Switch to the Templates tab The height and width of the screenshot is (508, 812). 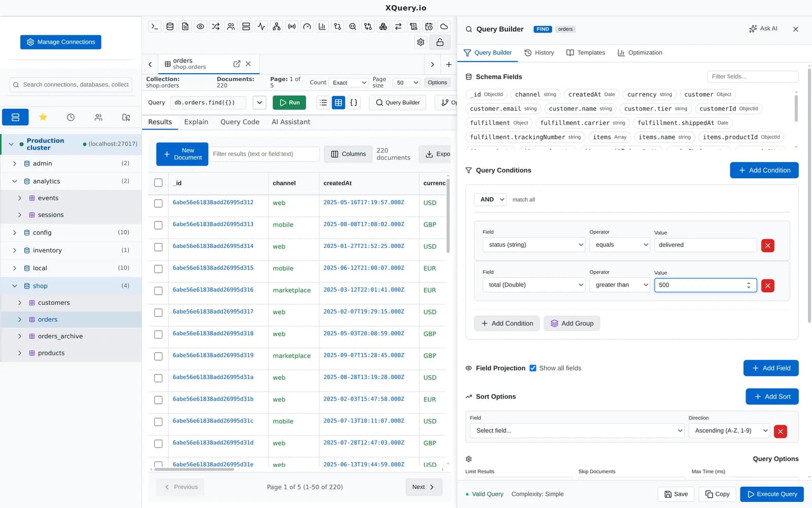586,53
